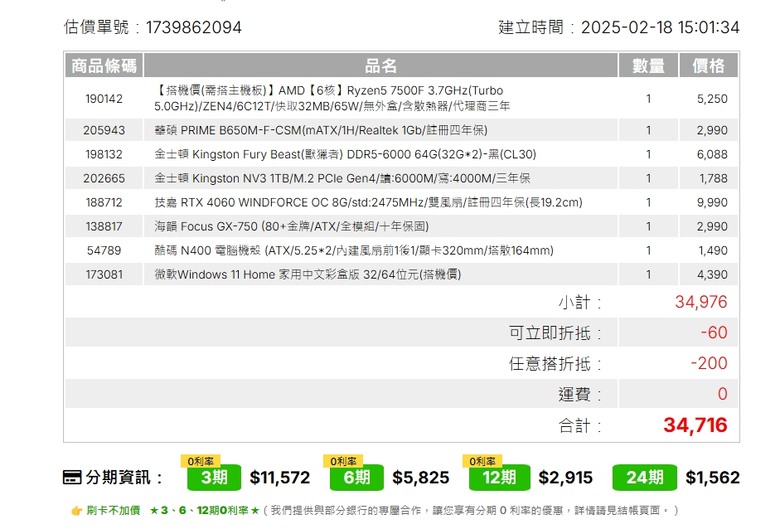Click the 酷碼 N400 電腦機殼 product name
The height and width of the screenshot is (529, 780).
coord(354,250)
